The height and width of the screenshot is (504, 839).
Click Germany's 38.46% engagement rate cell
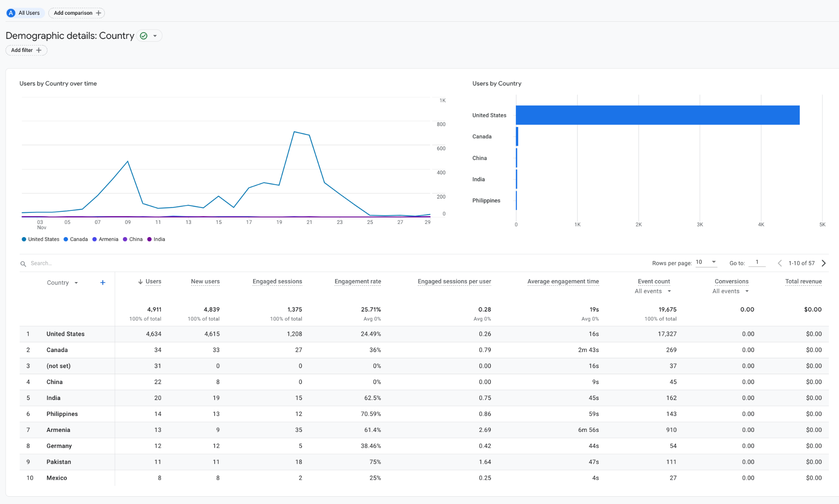point(371,446)
